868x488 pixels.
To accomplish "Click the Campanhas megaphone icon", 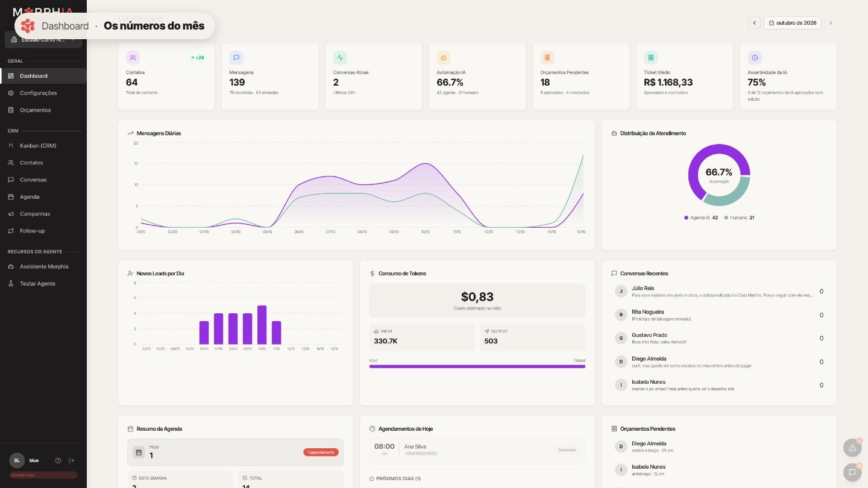I will click(x=11, y=214).
